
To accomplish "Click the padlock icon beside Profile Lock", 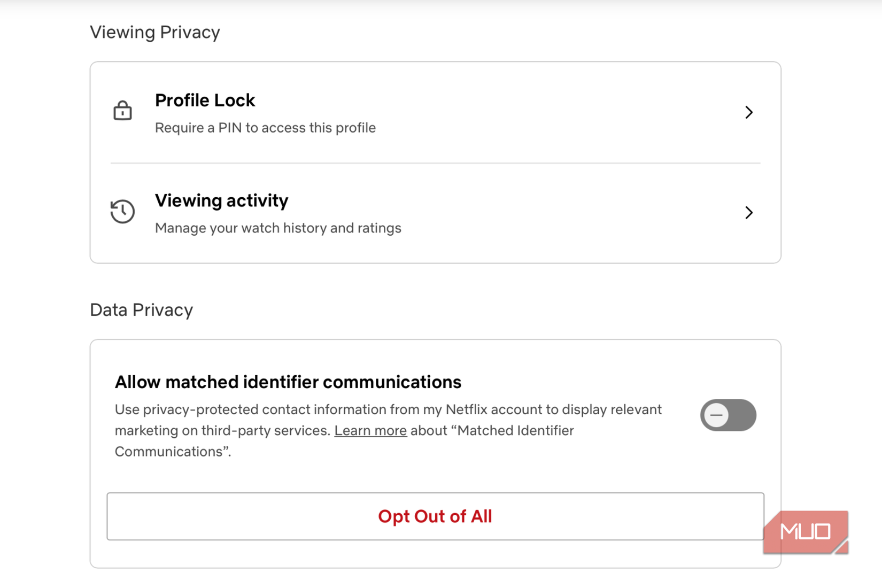I will pos(122,111).
